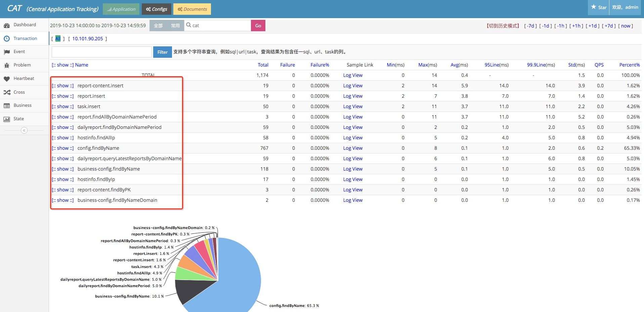Image resolution: width=644 pixels, height=312 pixels.
Task: Open the State chart icon
Action: pyautogui.click(x=7, y=119)
